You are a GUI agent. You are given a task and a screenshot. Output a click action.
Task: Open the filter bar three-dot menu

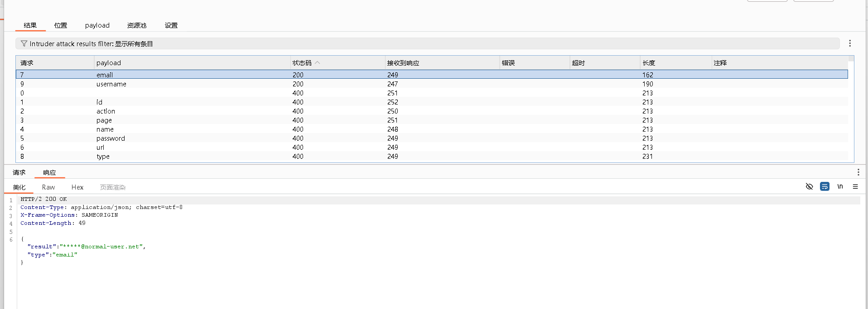850,43
